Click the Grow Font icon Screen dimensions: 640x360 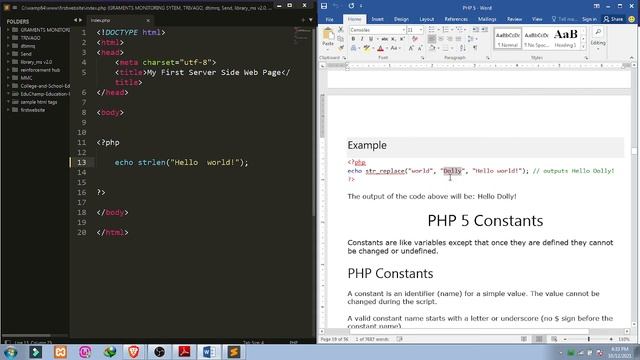click(411, 48)
